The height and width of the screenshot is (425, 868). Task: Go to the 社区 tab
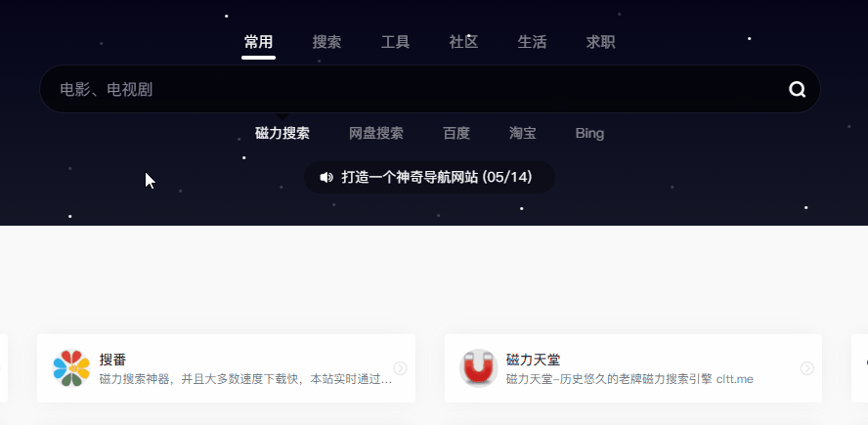[x=463, y=42]
